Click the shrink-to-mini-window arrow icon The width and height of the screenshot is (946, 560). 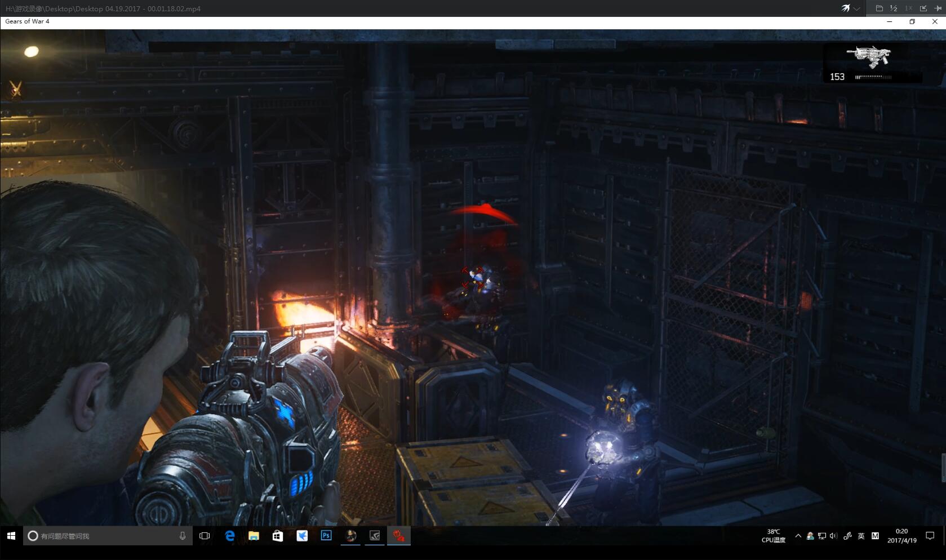tap(923, 8)
